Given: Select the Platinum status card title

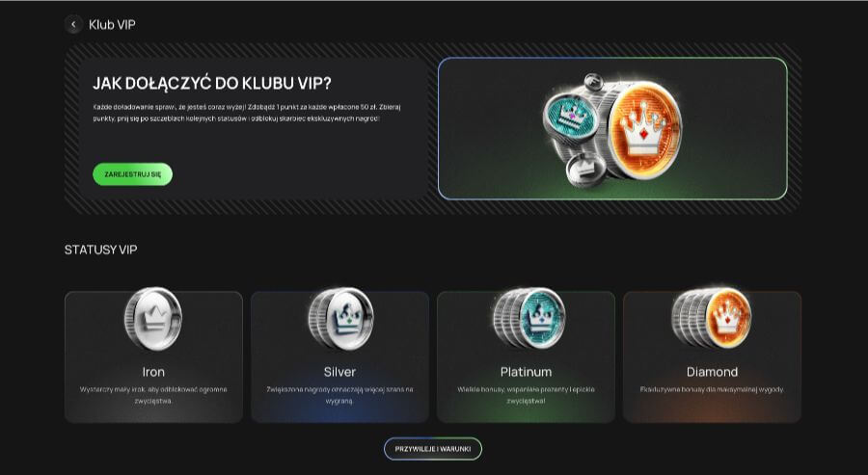Looking at the screenshot, I should click(526, 372).
